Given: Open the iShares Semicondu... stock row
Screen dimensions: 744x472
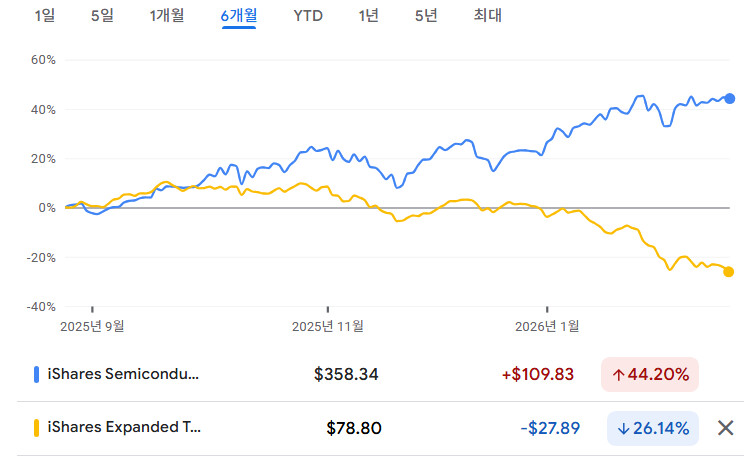Looking at the screenshot, I should pos(123,374).
